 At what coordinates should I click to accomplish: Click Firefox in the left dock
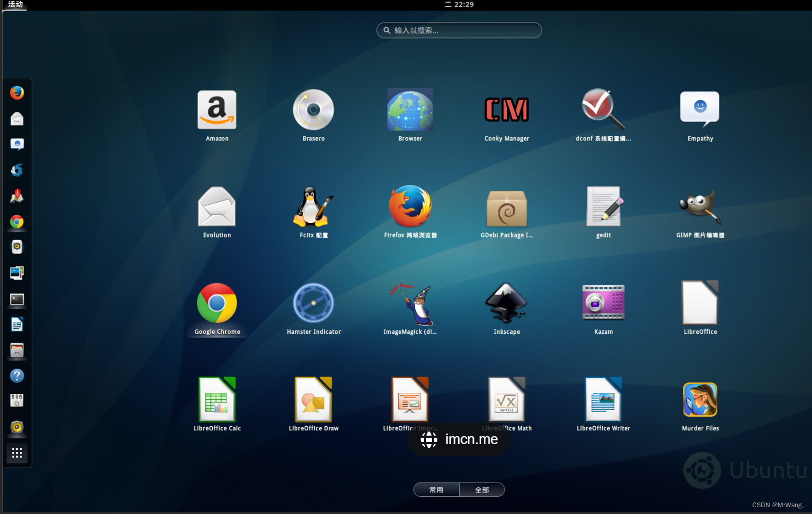17,93
